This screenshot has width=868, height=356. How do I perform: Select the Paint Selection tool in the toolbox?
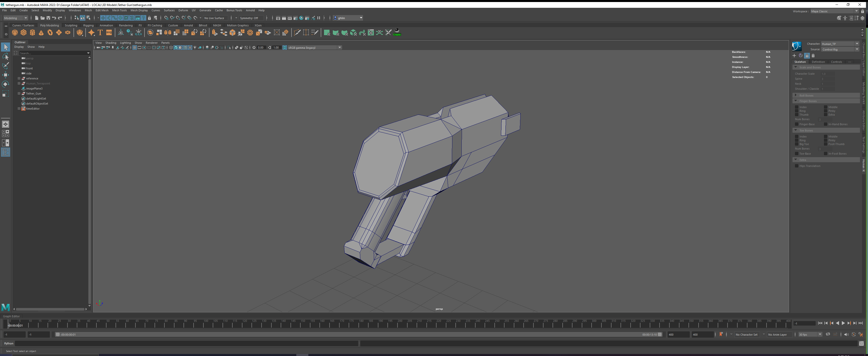(x=5, y=66)
